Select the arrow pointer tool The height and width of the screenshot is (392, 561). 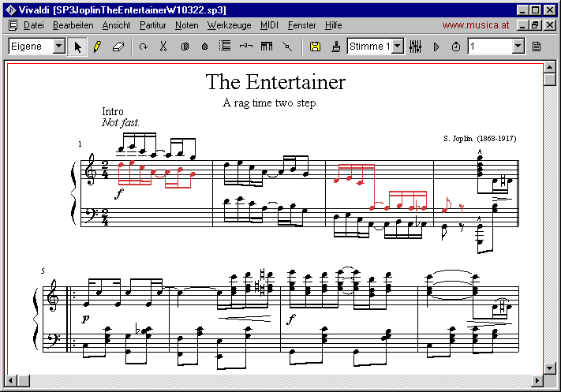(77, 47)
